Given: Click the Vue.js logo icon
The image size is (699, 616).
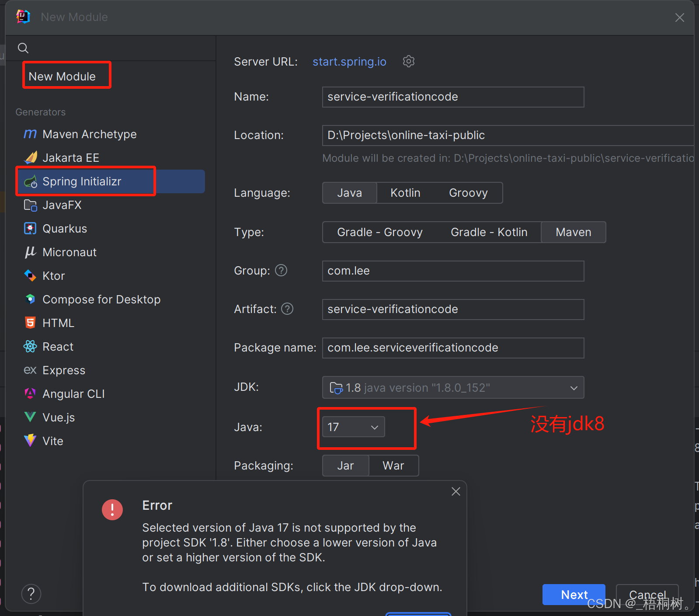Looking at the screenshot, I should pos(30,417).
